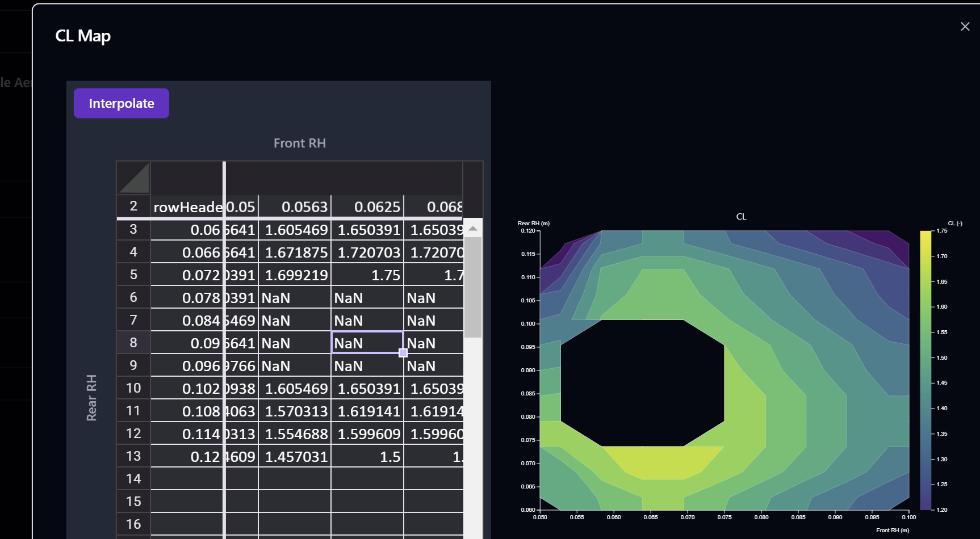
Task: Select the 1.554688 cell in row 12
Action: pos(295,433)
